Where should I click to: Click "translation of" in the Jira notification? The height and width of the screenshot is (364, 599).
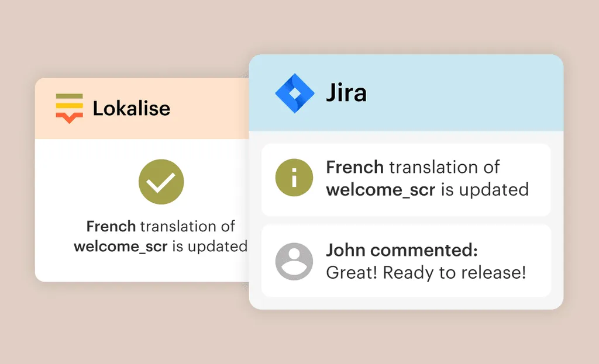[x=445, y=167]
